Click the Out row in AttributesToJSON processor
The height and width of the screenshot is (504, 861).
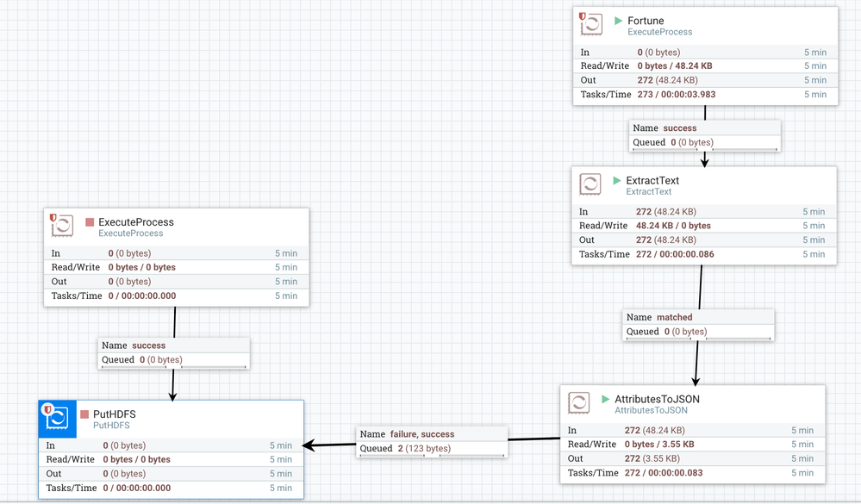tap(693, 458)
